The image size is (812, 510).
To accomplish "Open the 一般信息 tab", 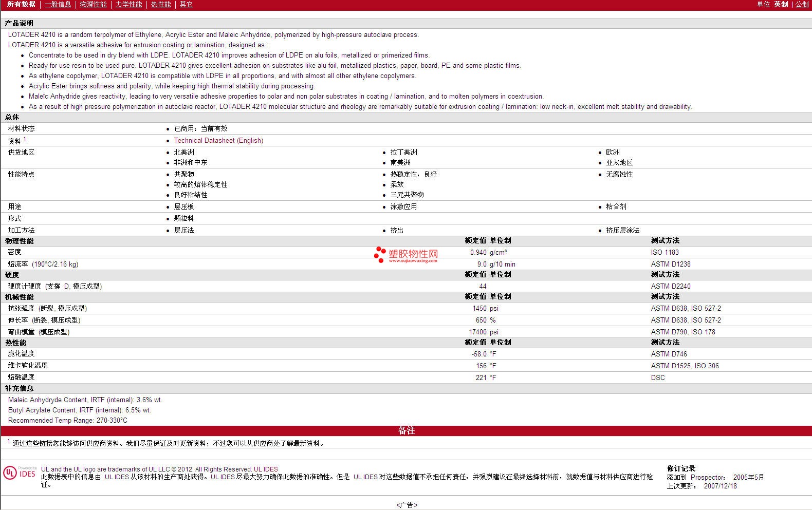I will pos(58,5).
